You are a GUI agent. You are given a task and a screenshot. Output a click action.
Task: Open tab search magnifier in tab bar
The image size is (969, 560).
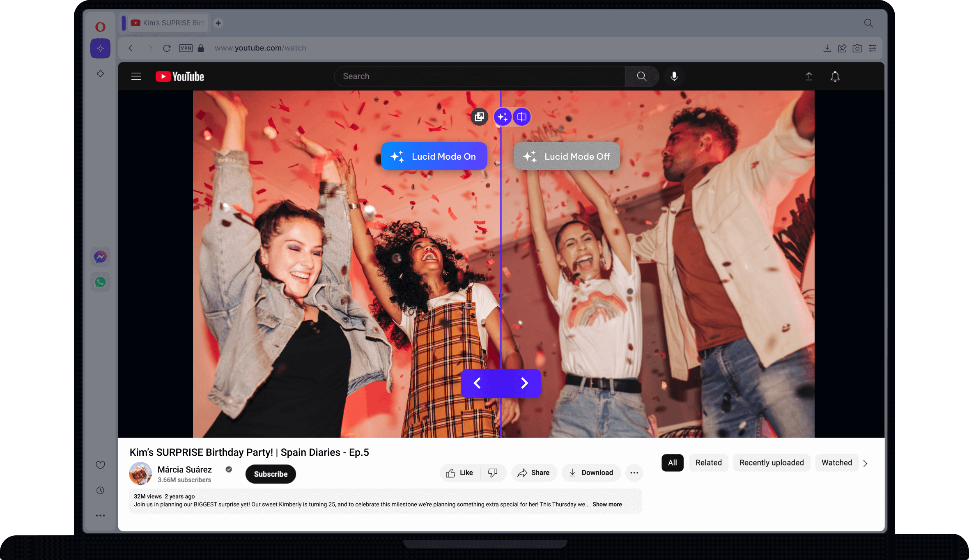[868, 23]
